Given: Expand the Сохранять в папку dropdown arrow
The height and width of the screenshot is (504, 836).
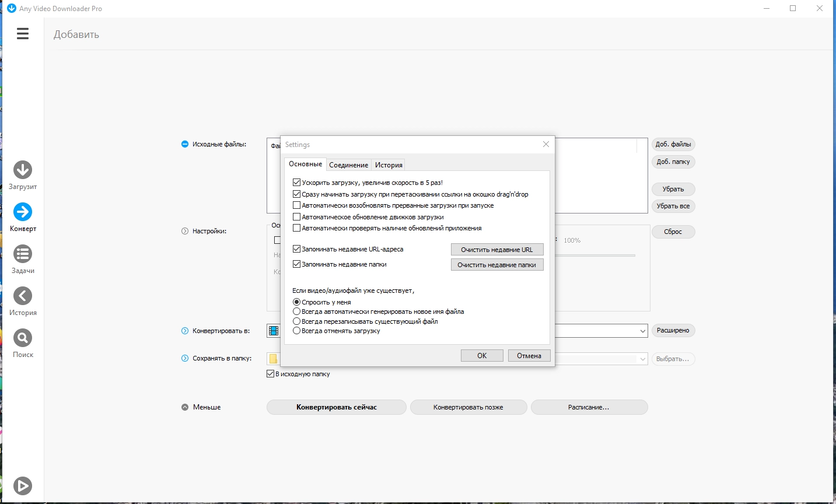Looking at the screenshot, I should [643, 359].
